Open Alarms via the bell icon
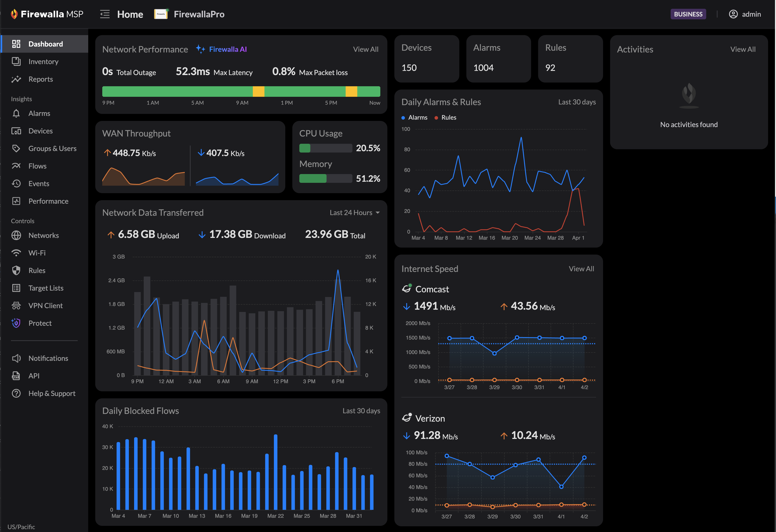This screenshot has width=776, height=532. click(x=16, y=113)
